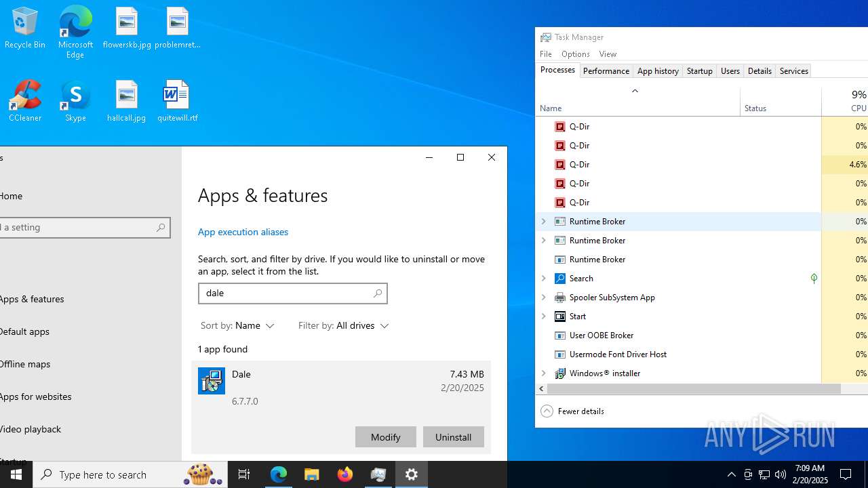The image size is (868, 488).
Task: Go to Settings Home
Action: pyautogui.click(x=12, y=196)
